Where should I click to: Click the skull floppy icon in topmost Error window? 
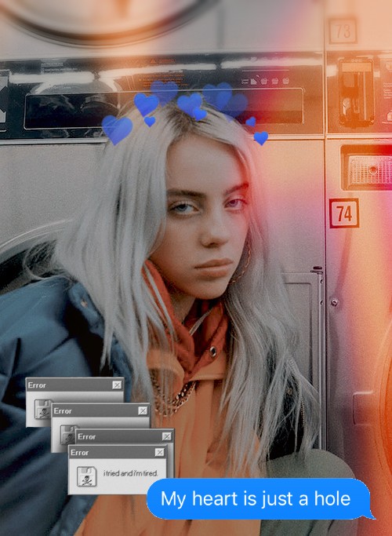(43, 409)
